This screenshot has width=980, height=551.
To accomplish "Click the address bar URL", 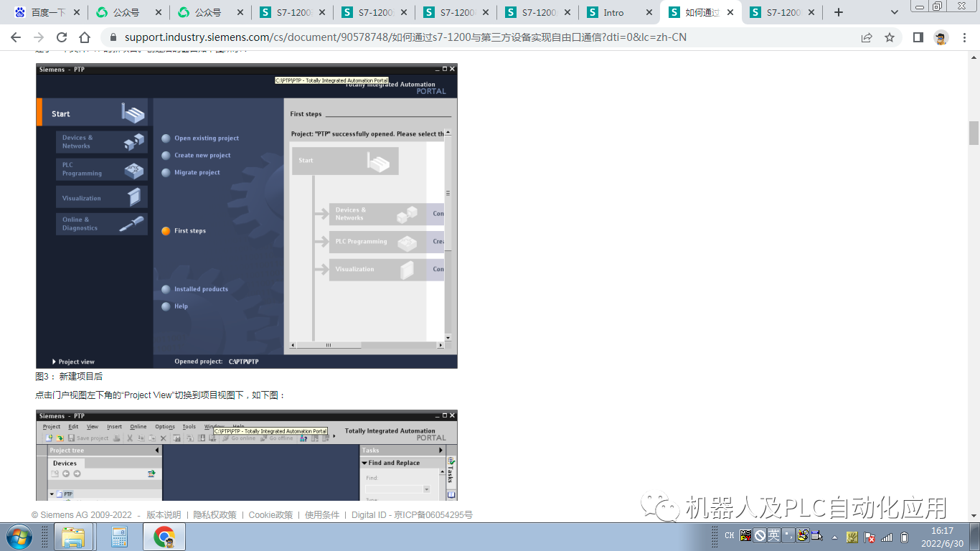I will tap(405, 37).
